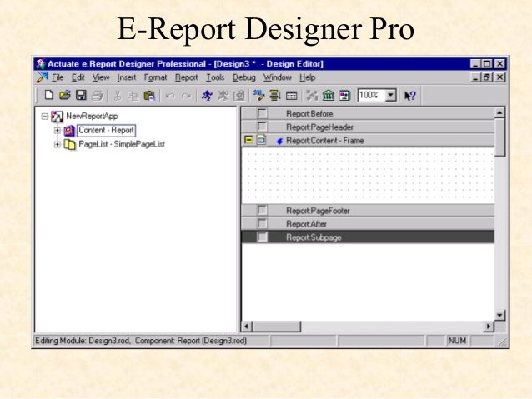The width and height of the screenshot is (532, 399).
Task: Click the vertical scrollbar down arrow
Action: click(499, 315)
